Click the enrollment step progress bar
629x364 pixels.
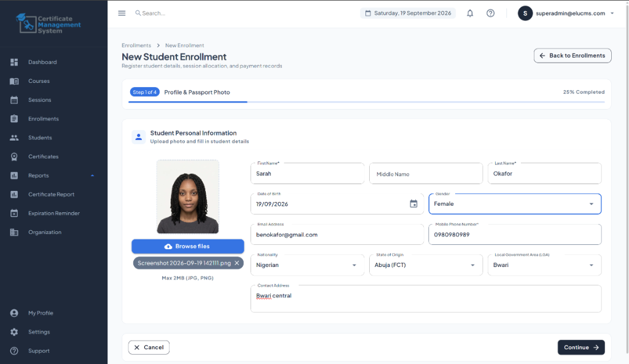point(366,103)
